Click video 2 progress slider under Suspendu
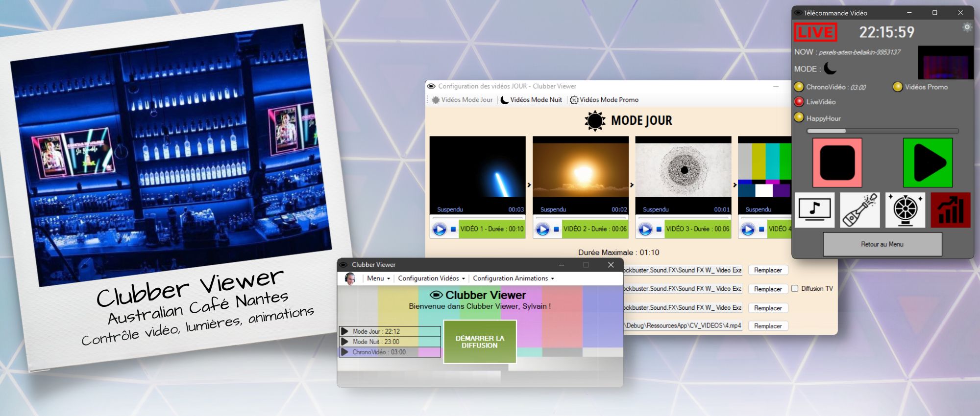Screen dimensions: 980x416 tap(581, 217)
